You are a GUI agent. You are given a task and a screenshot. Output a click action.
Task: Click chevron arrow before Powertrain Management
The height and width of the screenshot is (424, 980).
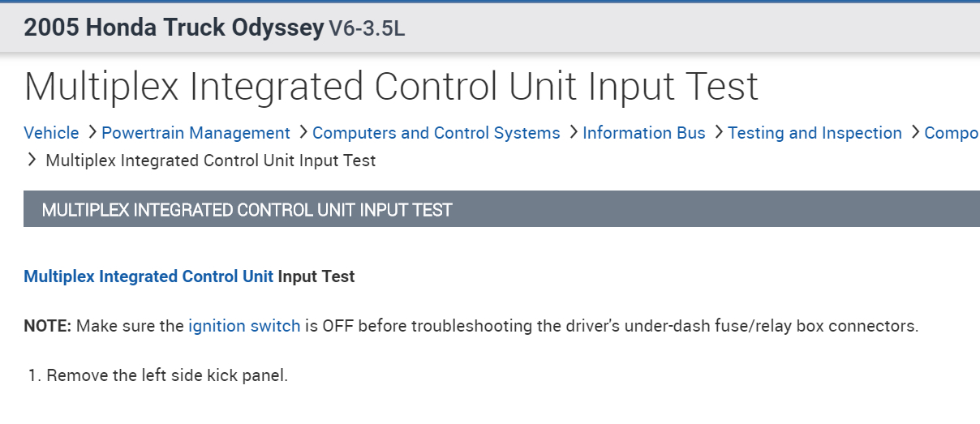tap(92, 132)
